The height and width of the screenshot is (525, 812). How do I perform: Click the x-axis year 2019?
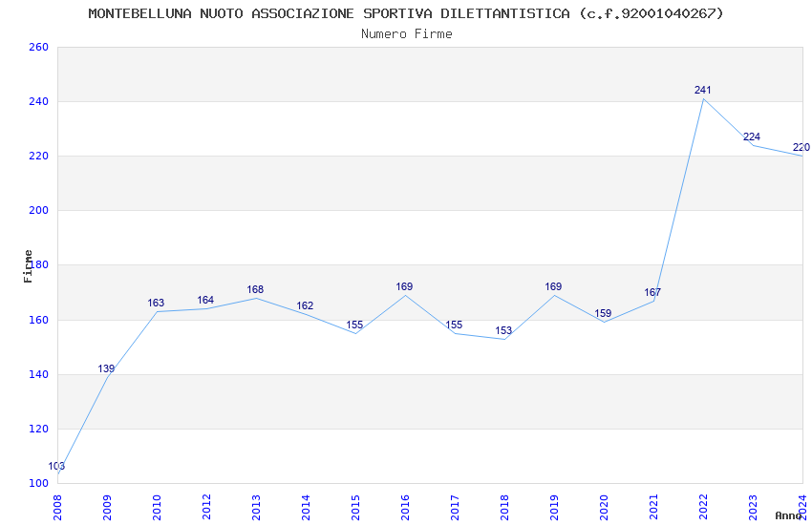tap(554, 508)
